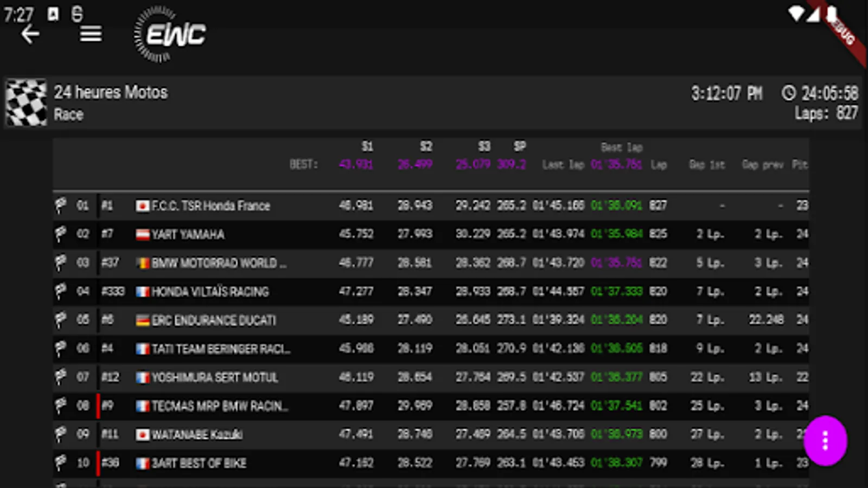The image size is (868, 488).
Task: Tap the 24:05:58 elapsed race time
Action: [x=830, y=94]
